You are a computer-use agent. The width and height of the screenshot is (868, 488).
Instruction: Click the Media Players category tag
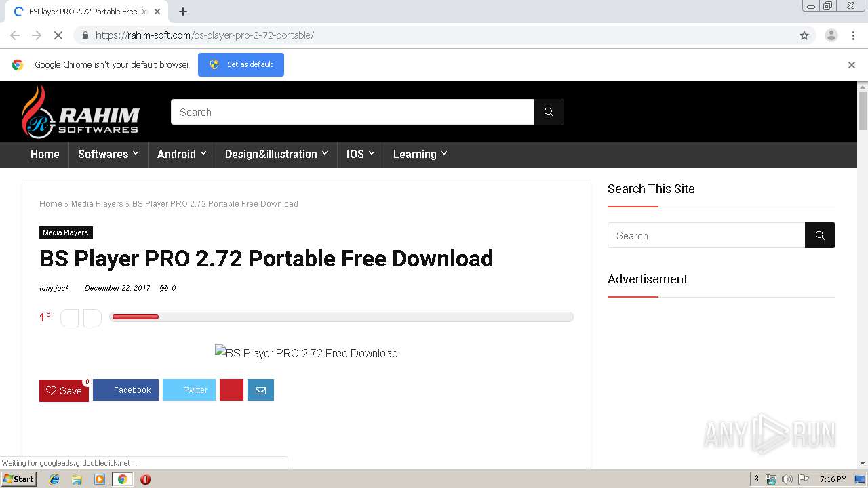[x=66, y=232]
